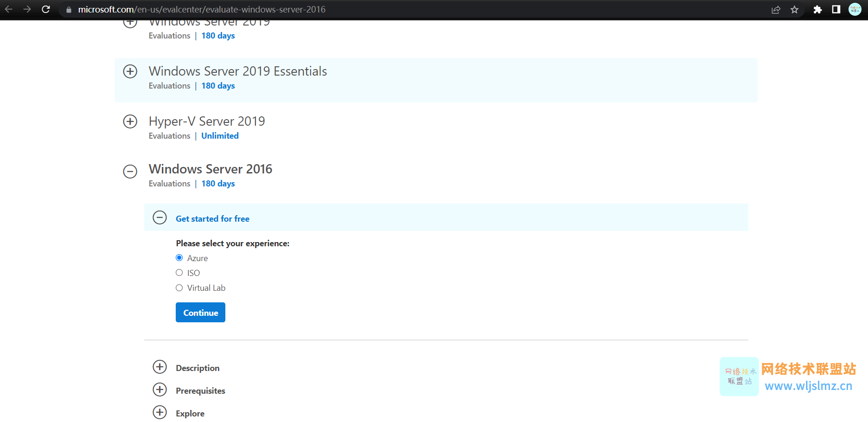The image size is (868, 422).
Task: Click Please select your experience text
Action: point(233,243)
